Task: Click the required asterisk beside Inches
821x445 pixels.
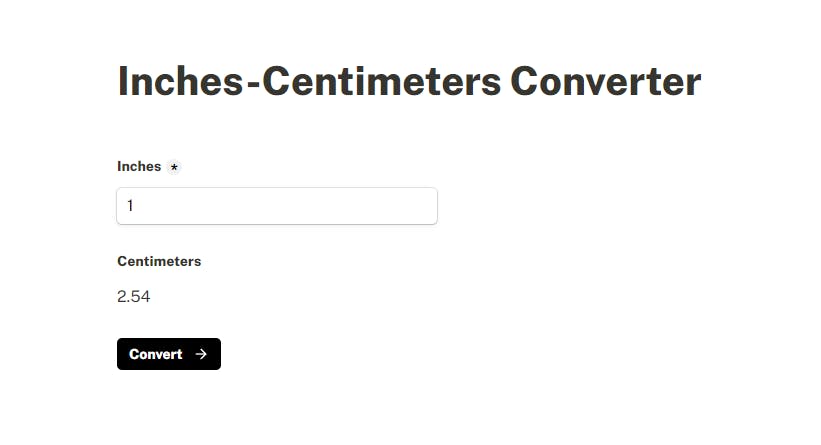Action: (174, 167)
